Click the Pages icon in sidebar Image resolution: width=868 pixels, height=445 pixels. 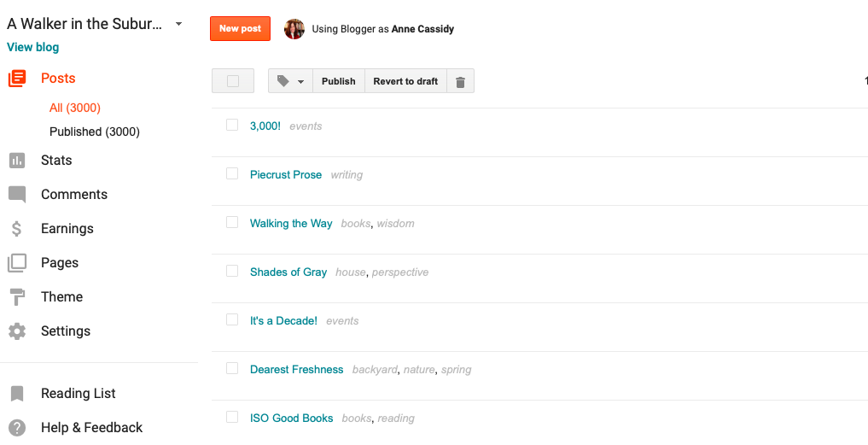point(17,263)
